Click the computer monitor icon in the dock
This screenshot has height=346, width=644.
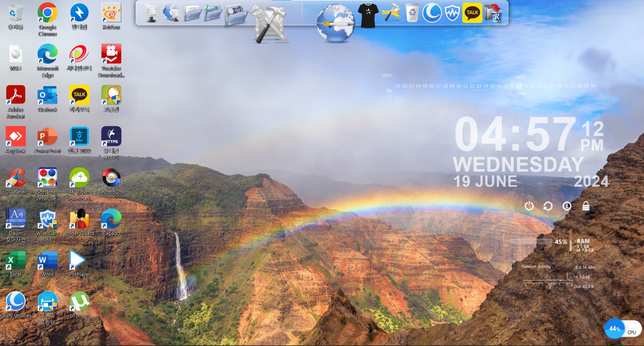(x=152, y=13)
